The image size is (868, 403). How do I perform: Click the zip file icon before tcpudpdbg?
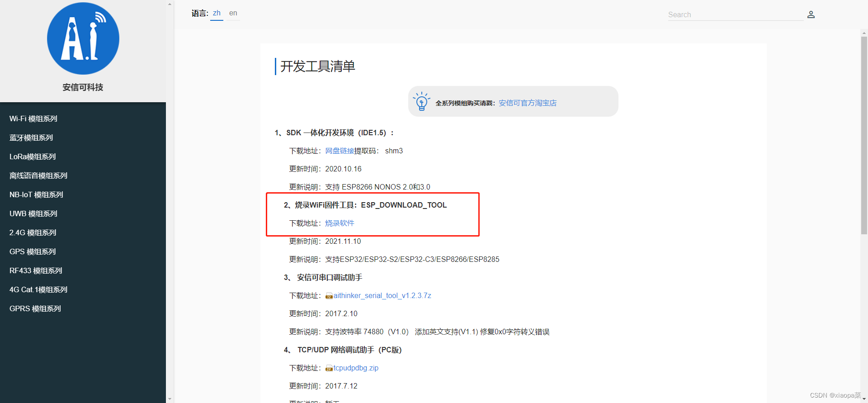[x=329, y=369]
